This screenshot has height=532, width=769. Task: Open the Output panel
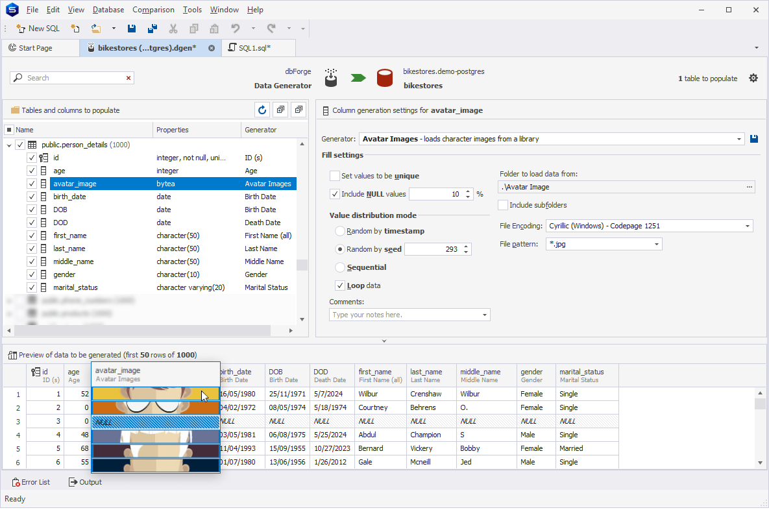pos(85,483)
